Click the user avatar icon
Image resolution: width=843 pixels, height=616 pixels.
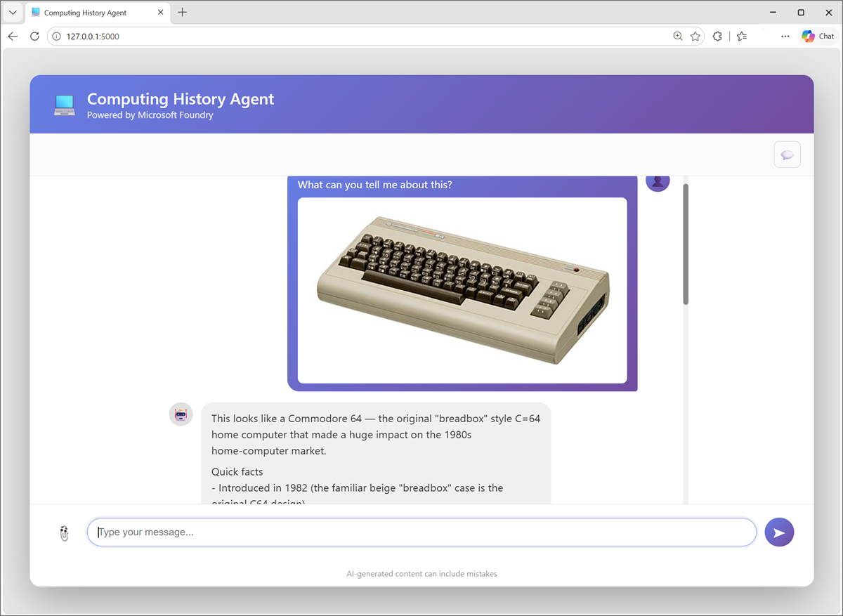(658, 181)
